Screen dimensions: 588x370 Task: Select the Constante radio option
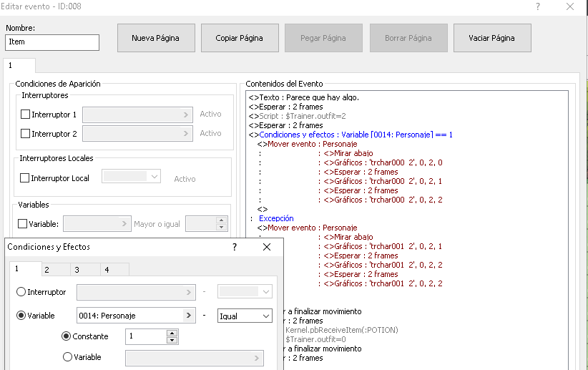click(67, 336)
